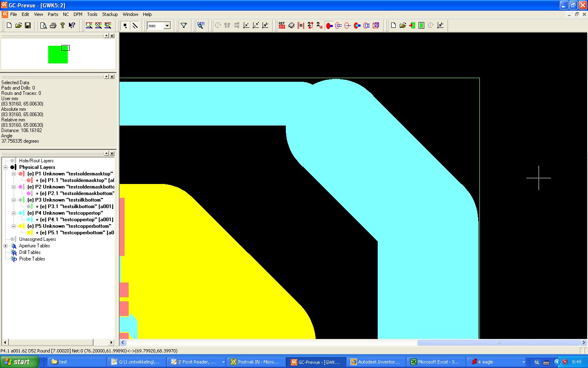This screenshot has height=368, width=588.
Task: Toggle visibility dot of P5.1 testcopperbottom layer
Action: tap(29, 233)
